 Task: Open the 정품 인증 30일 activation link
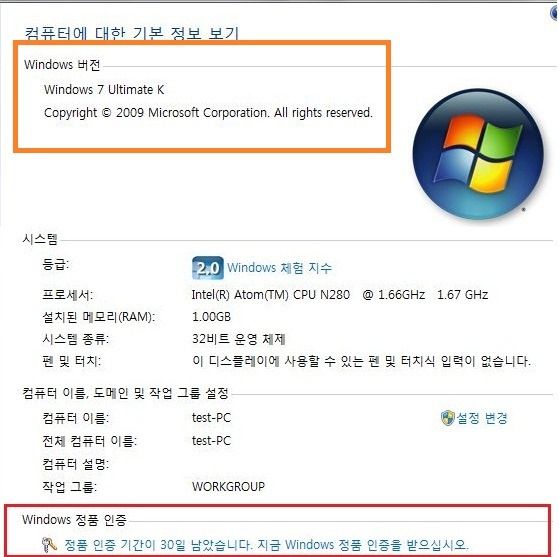266,545
